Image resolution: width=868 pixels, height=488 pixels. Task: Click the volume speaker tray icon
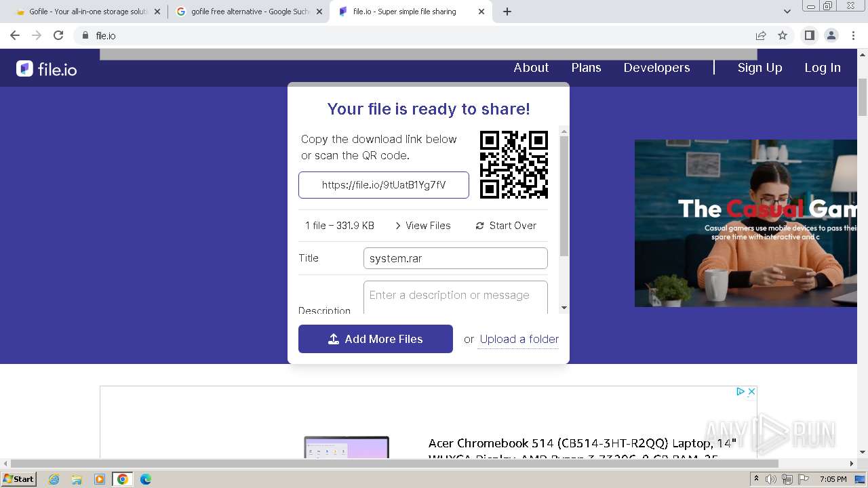(x=771, y=479)
